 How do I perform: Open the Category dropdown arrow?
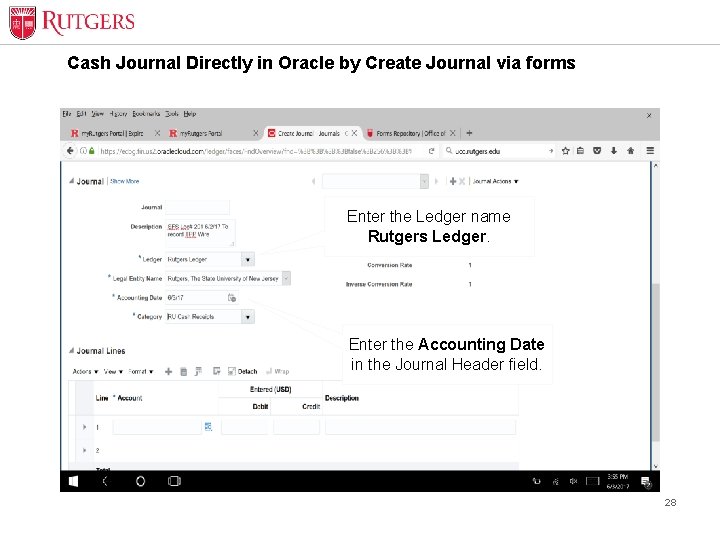[248, 317]
